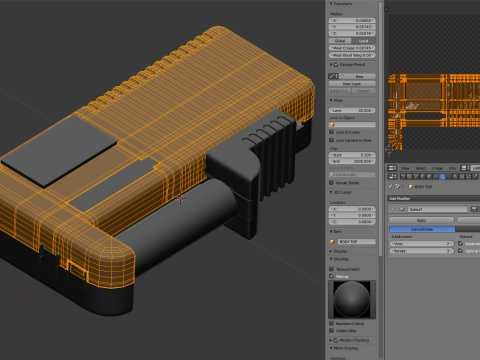Switch transform orientation to Global
Viewport: 480px width, 360px height.
[x=340, y=41]
